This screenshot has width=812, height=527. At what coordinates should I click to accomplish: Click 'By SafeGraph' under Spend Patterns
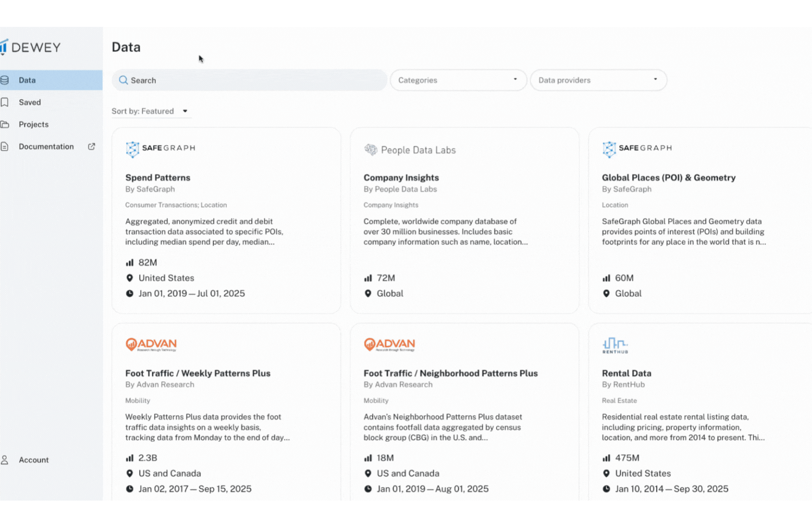(x=150, y=189)
